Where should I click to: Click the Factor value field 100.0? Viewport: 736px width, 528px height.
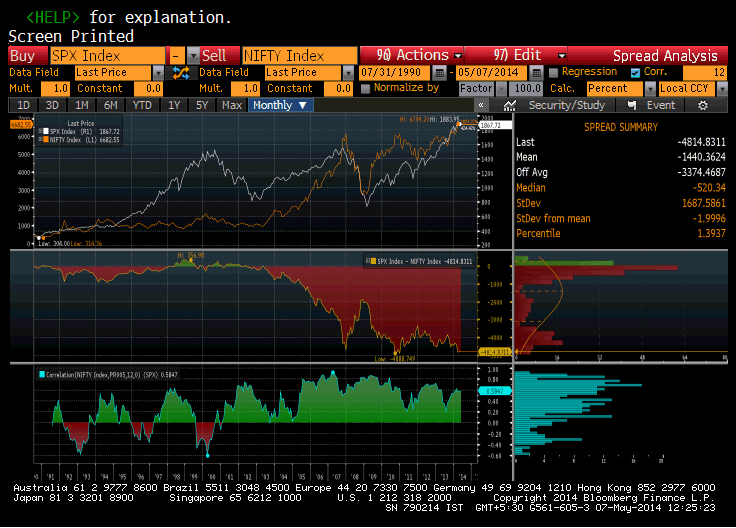527,89
